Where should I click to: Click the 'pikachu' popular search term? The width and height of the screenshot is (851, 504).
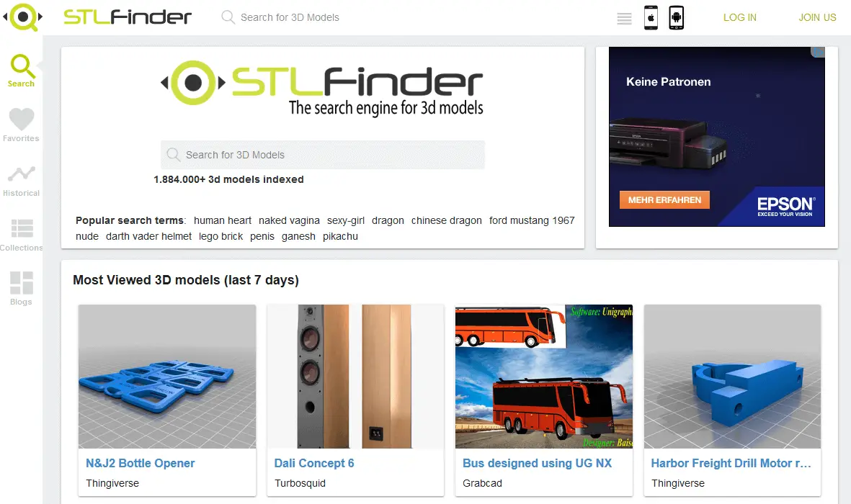tap(340, 236)
